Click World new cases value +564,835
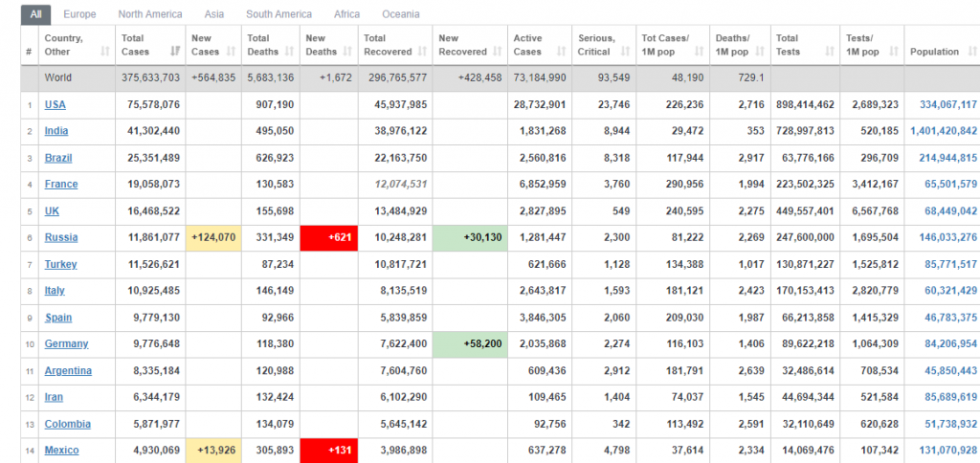 pos(213,78)
